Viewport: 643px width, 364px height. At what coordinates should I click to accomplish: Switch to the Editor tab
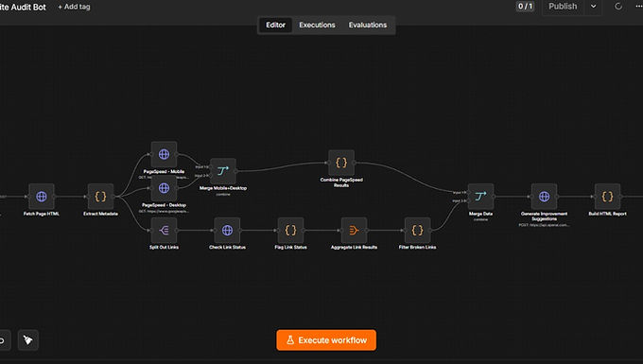point(275,25)
